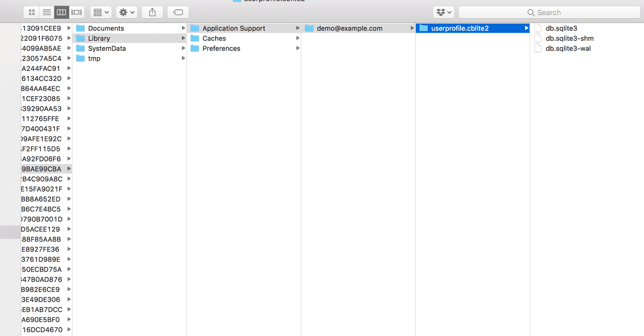Select the db.sqlite3 file
The image size is (644, 336).
(561, 28)
